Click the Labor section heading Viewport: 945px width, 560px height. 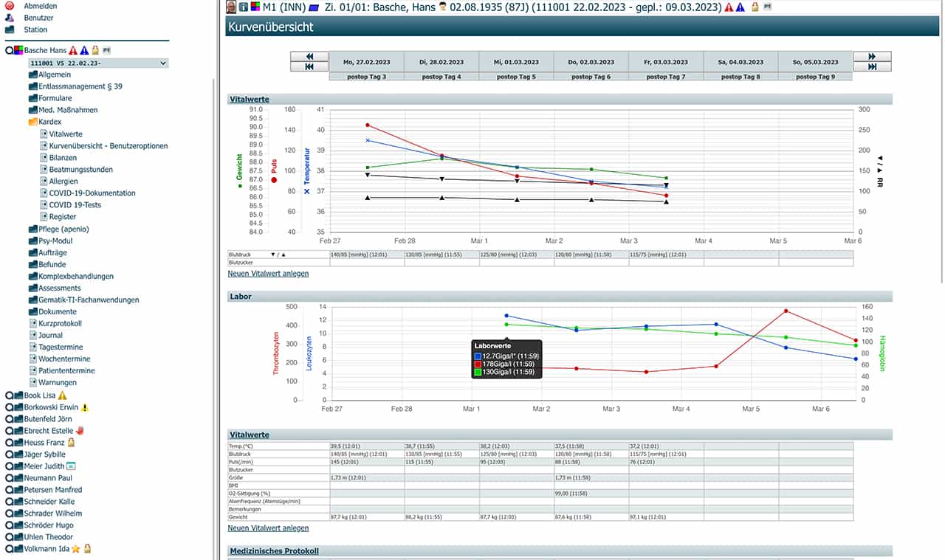[241, 297]
